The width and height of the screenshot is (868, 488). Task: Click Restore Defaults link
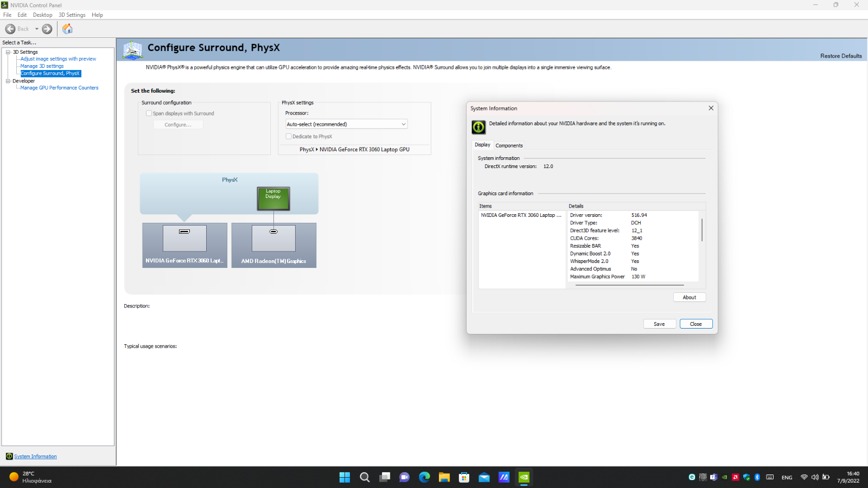840,56
